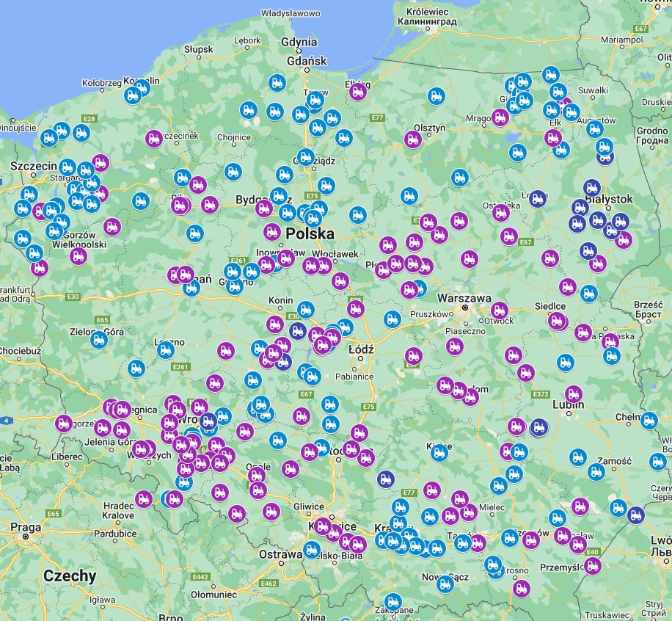672x621 pixels.
Task: Click the purple tractor marker west of Olsztyn
Action: (x=413, y=139)
